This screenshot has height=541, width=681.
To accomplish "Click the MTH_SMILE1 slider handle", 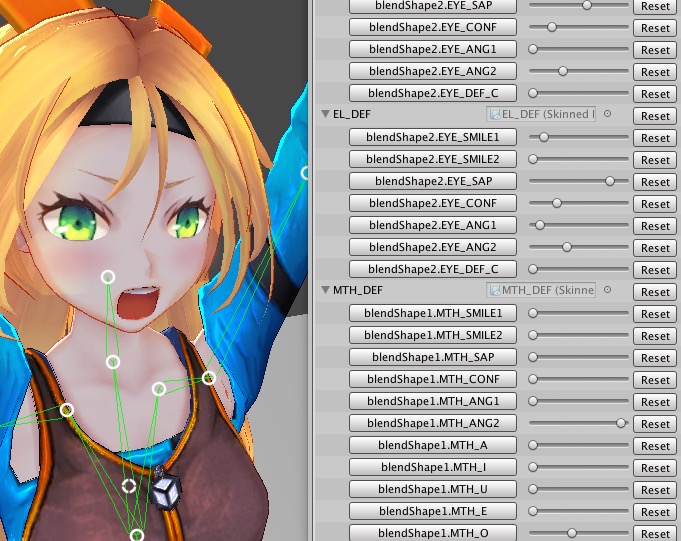I will tap(533, 313).
